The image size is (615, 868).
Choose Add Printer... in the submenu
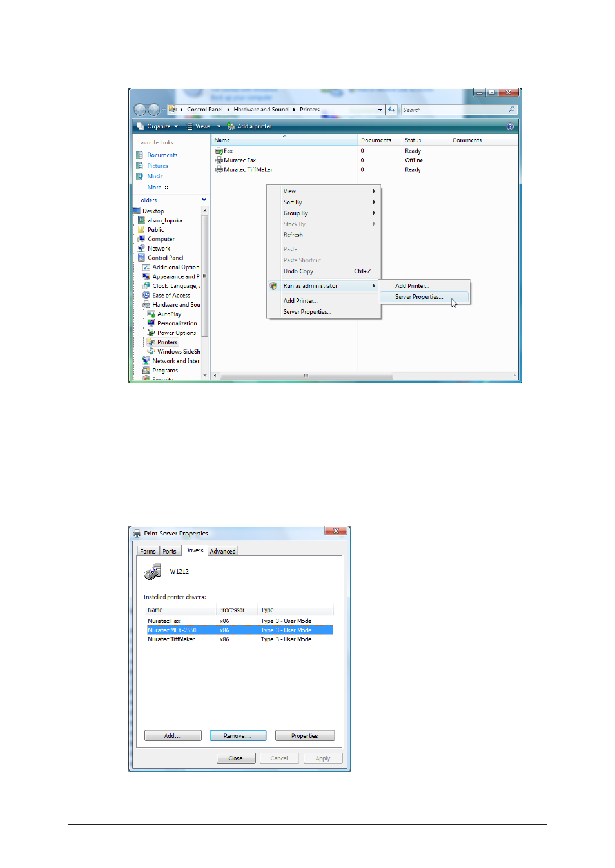[424, 286]
